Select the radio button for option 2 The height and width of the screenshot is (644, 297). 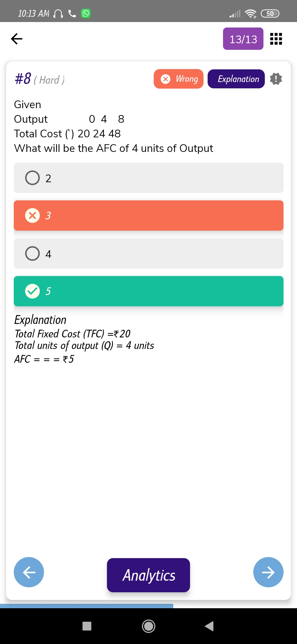[32, 178]
